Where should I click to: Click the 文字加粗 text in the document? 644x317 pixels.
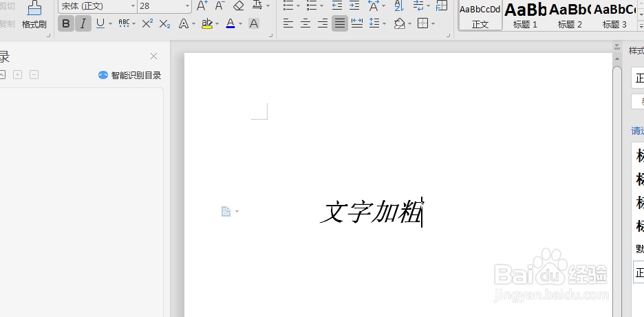pyautogui.click(x=371, y=211)
